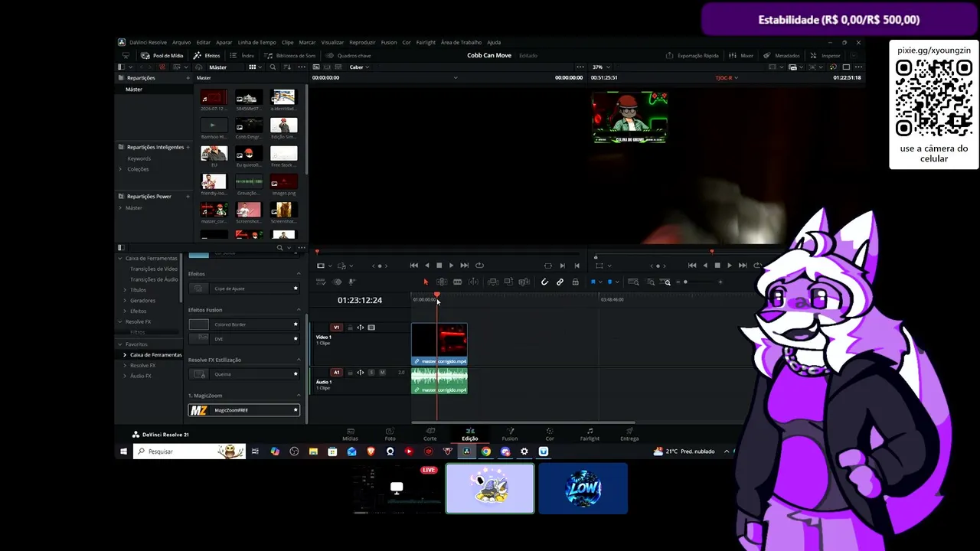This screenshot has height=551, width=980.
Task: Play the timeline viewer forward
Action: 729,266
